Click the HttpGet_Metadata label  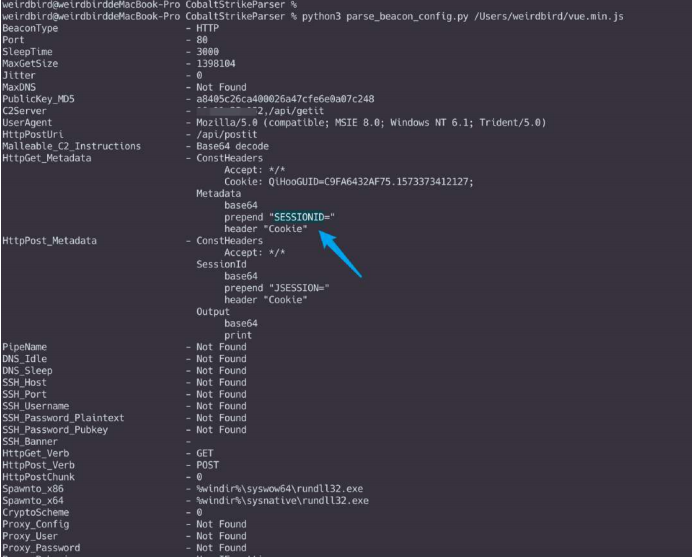click(x=47, y=158)
